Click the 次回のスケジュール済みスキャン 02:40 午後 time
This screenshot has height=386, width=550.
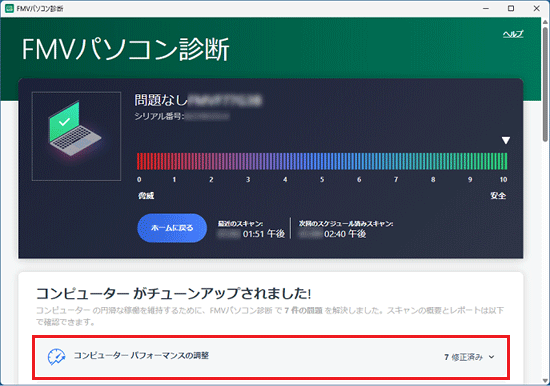[345, 234]
